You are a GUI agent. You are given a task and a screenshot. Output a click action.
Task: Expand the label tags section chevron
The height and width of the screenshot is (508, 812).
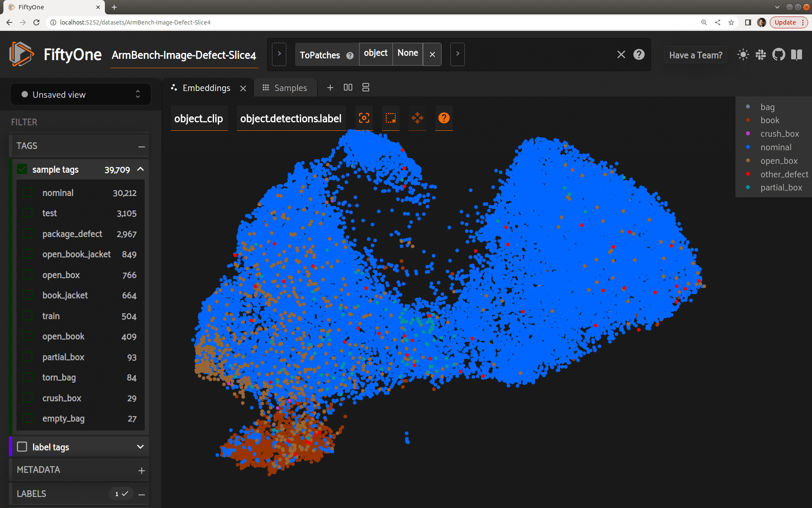point(140,447)
